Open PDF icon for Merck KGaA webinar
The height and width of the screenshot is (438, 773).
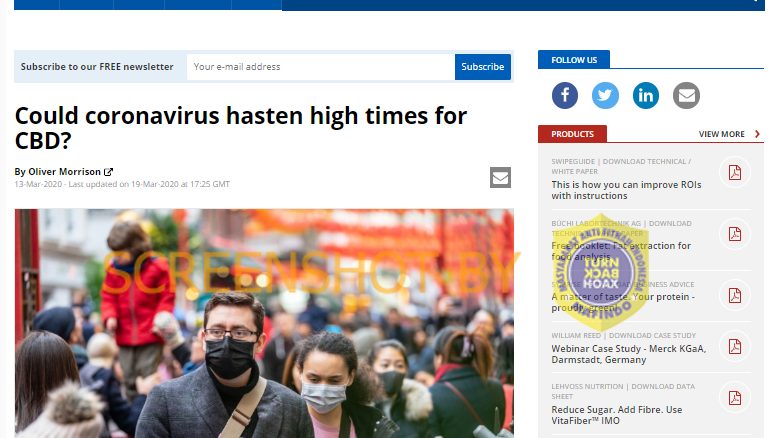(x=735, y=346)
